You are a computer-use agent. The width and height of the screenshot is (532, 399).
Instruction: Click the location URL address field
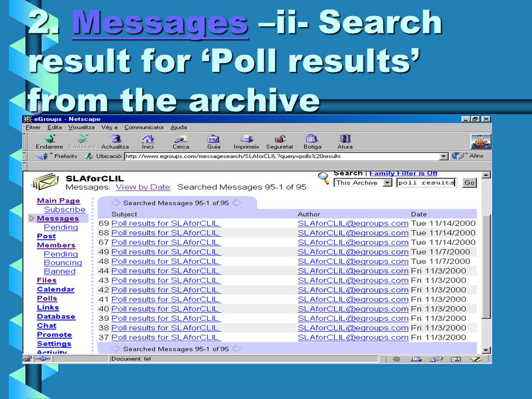pos(282,156)
